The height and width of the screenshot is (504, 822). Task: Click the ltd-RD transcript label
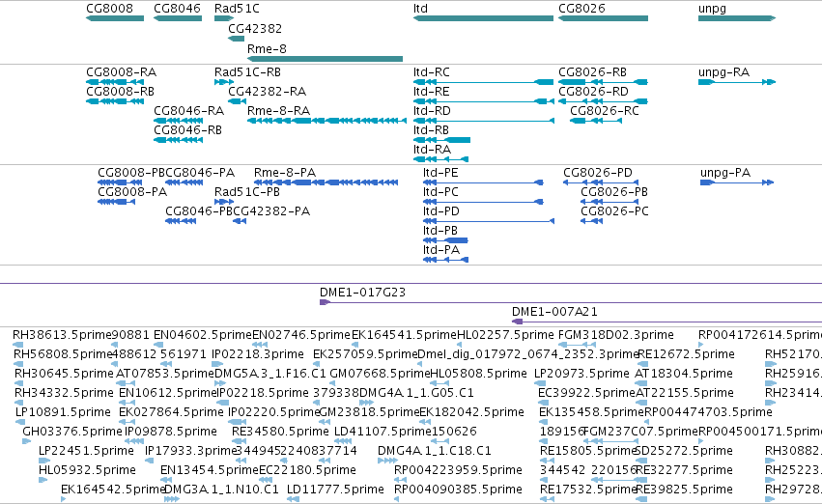click(432, 110)
